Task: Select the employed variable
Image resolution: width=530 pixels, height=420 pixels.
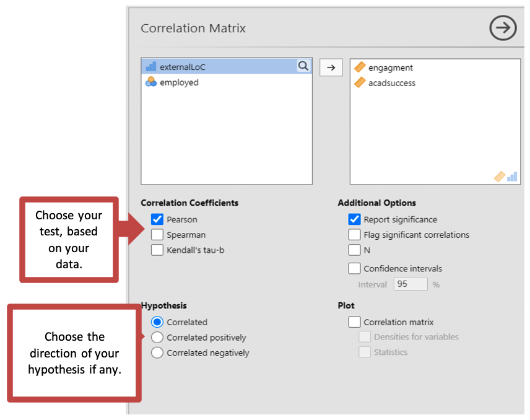Action: click(179, 82)
